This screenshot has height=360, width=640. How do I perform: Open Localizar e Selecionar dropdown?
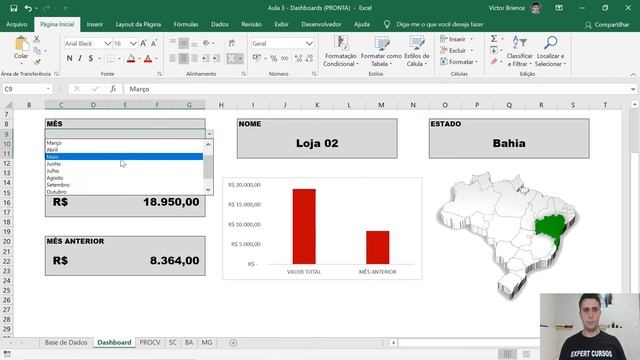pos(550,51)
